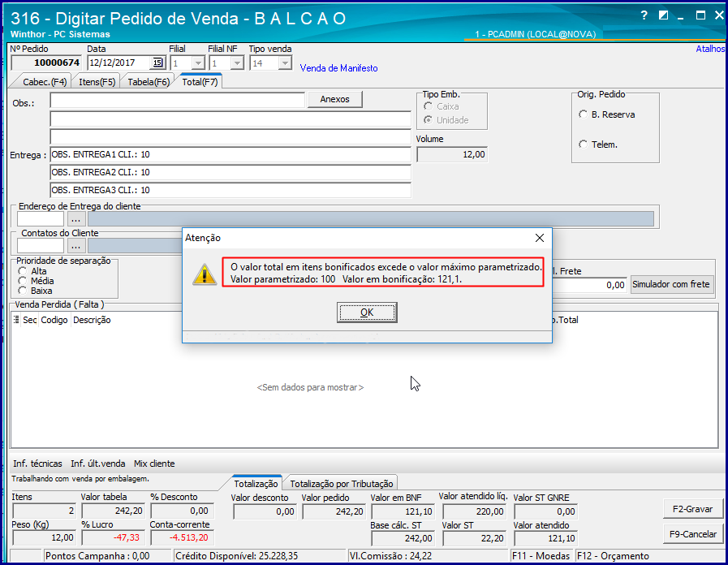Click Crédito Disponível: 25.228,35 status text
Image resolution: width=728 pixels, height=565 pixels.
click(236, 556)
